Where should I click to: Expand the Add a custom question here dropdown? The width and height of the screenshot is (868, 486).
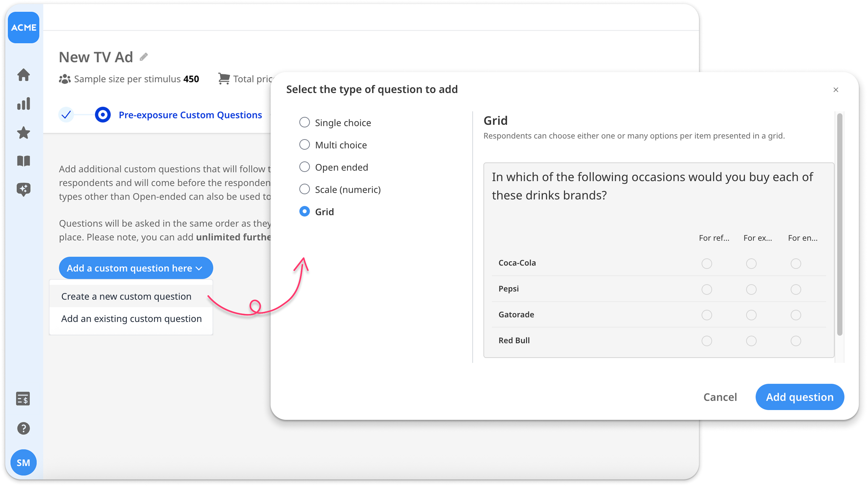(136, 268)
